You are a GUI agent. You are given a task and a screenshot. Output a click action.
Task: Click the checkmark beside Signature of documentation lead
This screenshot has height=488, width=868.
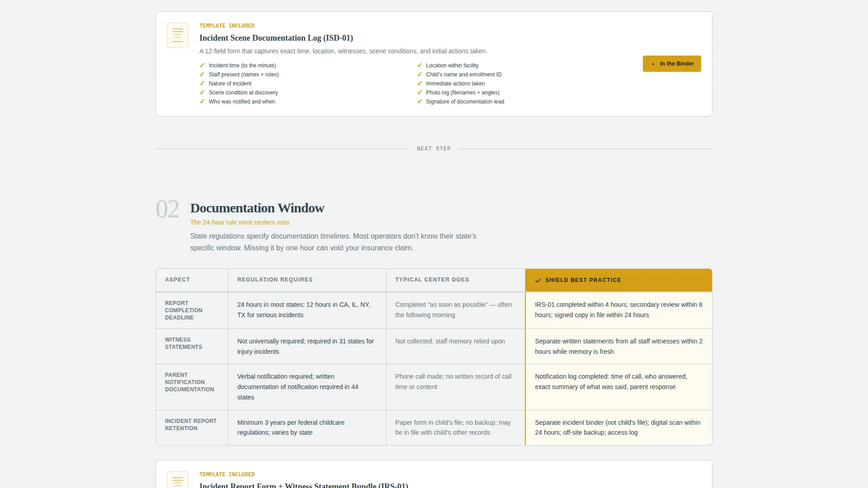420,102
